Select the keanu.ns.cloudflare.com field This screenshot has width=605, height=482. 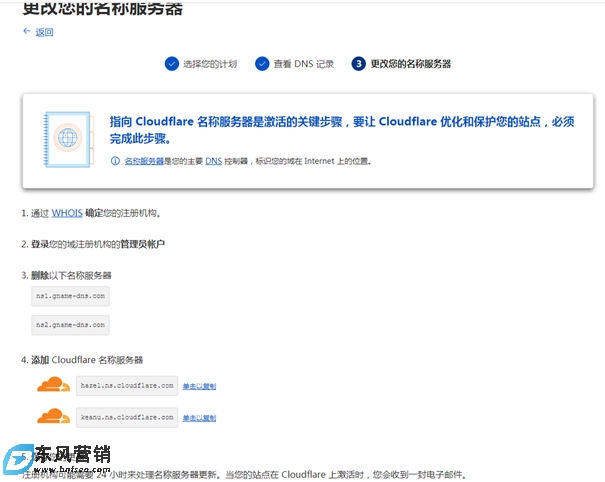tap(127, 417)
